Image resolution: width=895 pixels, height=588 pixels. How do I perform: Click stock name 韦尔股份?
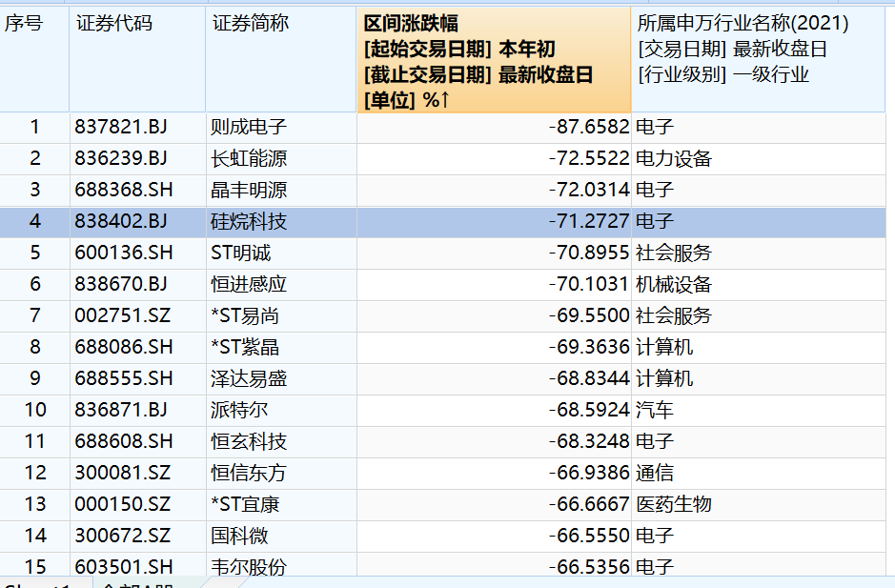pos(249,566)
